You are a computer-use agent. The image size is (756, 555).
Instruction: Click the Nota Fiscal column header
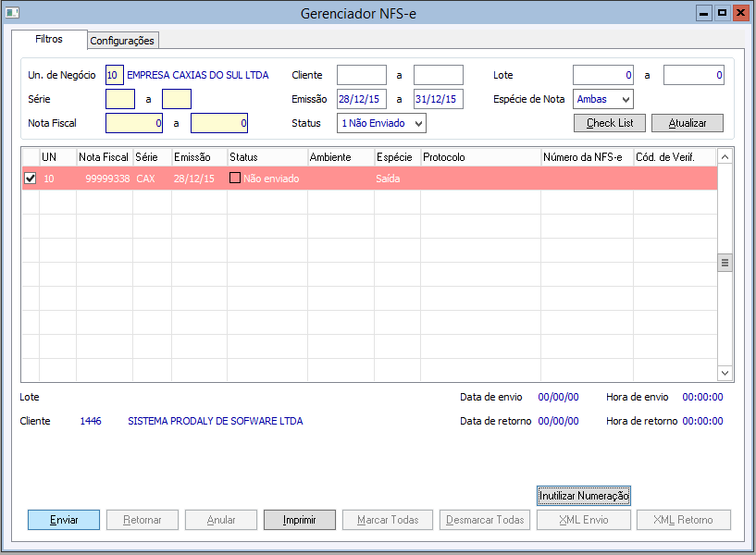[x=105, y=157]
